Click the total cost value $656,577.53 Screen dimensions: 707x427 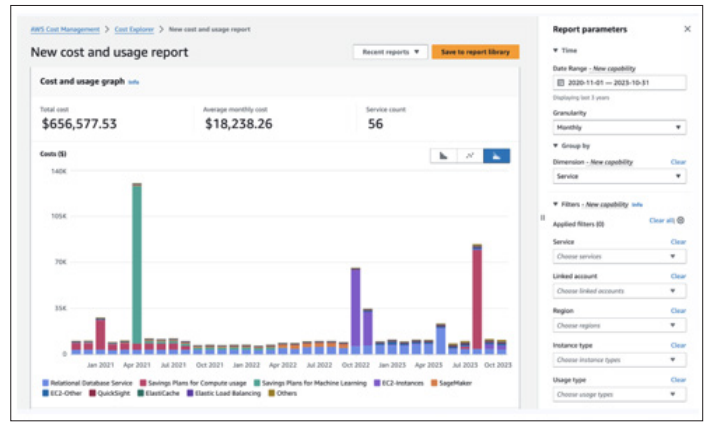coord(79,124)
